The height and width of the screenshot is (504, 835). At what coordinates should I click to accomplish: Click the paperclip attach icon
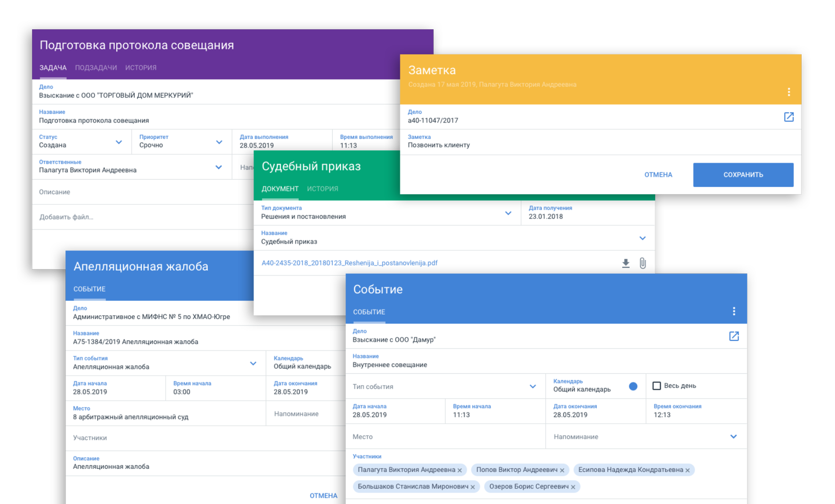pyautogui.click(x=643, y=263)
